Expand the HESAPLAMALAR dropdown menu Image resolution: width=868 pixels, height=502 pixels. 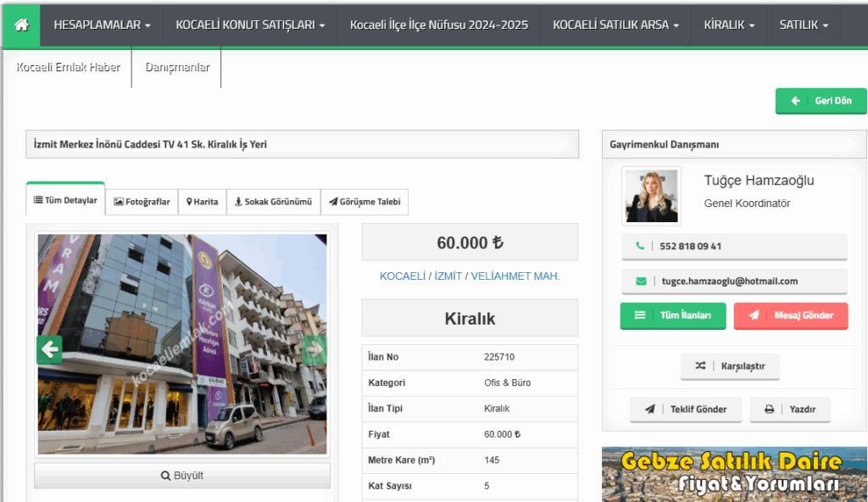coord(102,25)
